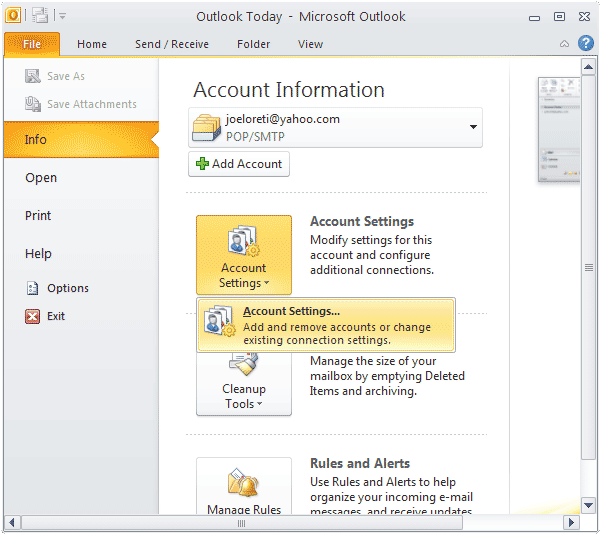This screenshot has width=601, height=535.
Task: Click the Options icon in sidebar
Action: [x=32, y=288]
